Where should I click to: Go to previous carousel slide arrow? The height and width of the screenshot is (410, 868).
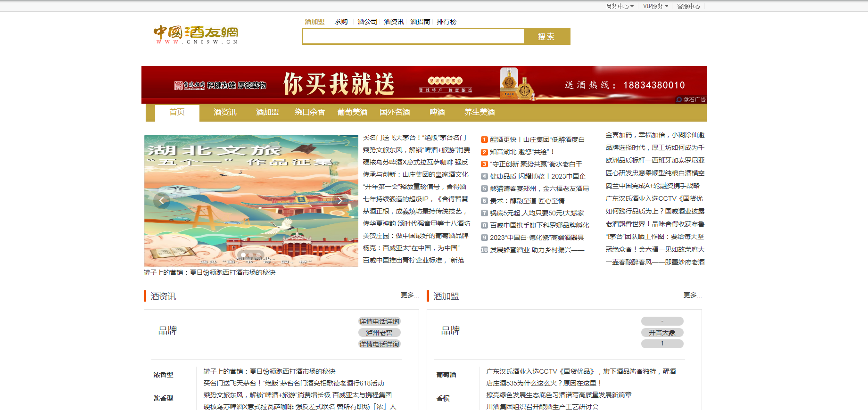(162, 201)
